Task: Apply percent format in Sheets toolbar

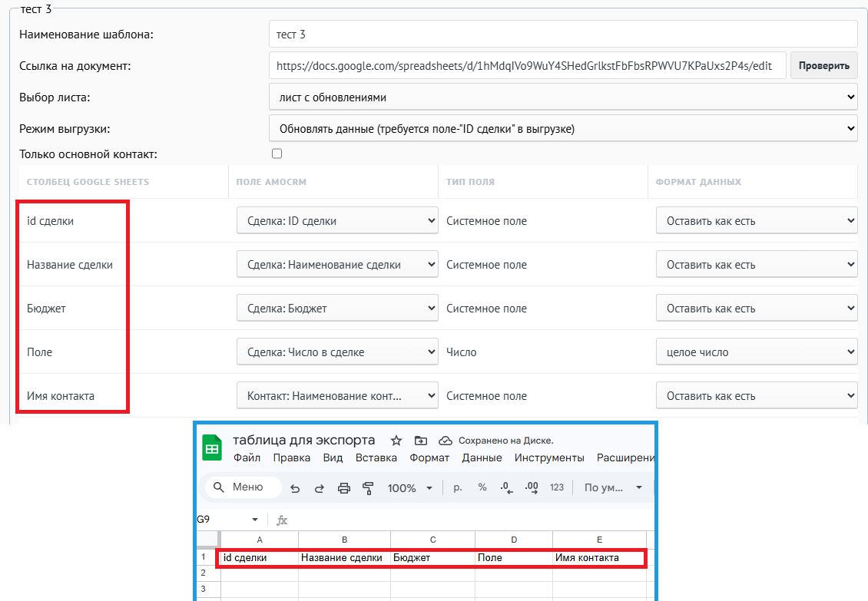Action: coord(482,487)
